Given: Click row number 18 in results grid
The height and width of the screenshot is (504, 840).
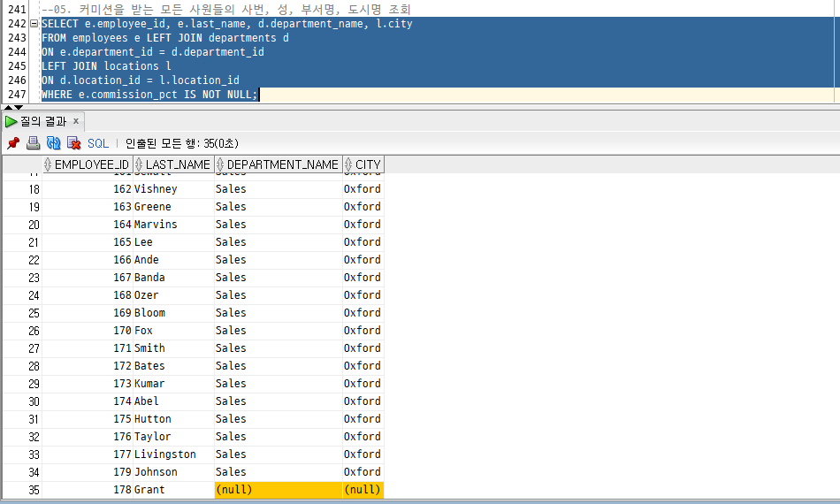Looking at the screenshot, I should click(22, 189).
